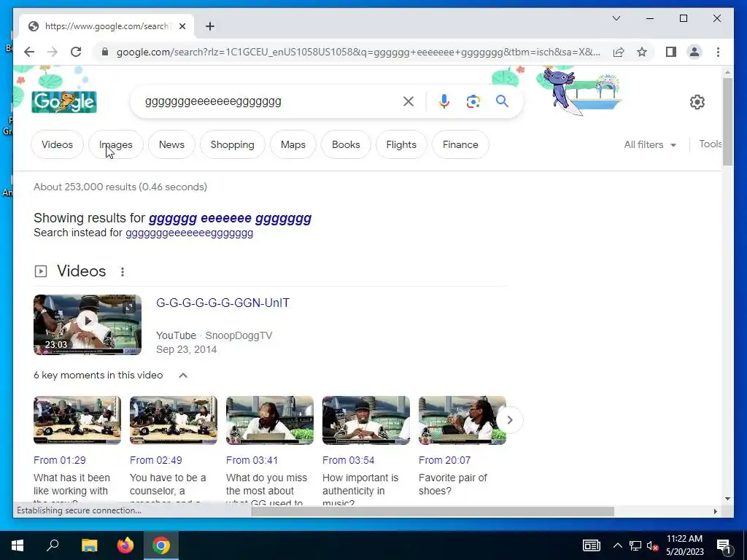
Task: Show next key moments with arrow
Action: tap(510, 420)
